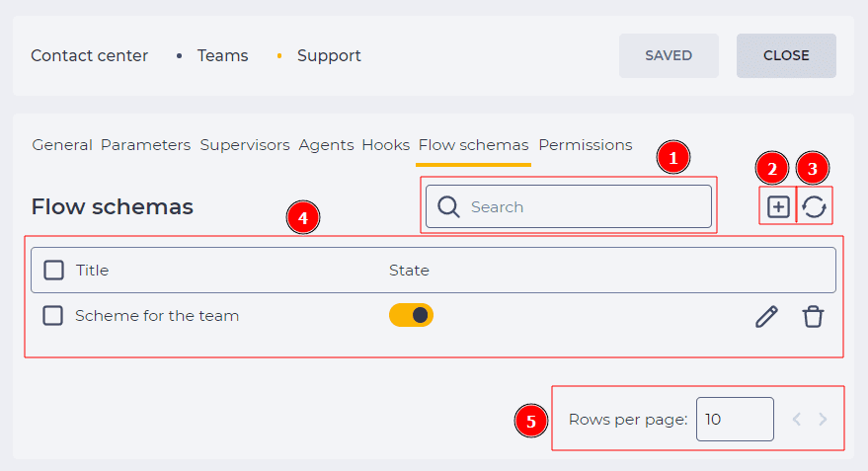Refresh the flow schemas table
Screen dimensions: 868x471
coord(815,207)
